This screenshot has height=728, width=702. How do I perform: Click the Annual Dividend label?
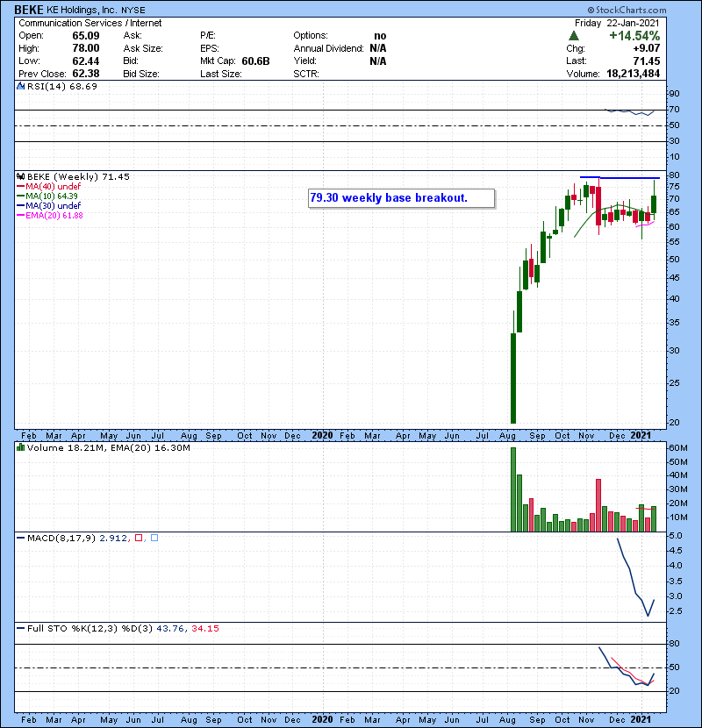pyautogui.click(x=328, y=48)
